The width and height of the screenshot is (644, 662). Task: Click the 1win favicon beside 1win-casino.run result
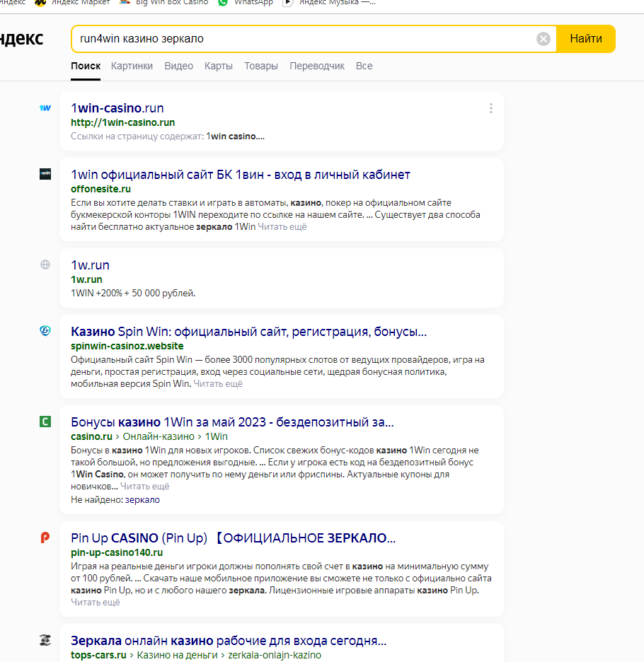[x=45, y=108]
